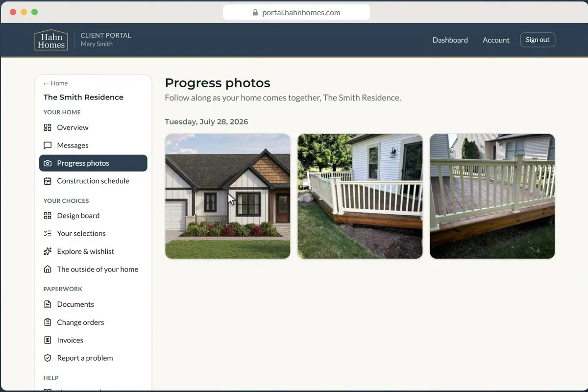The height and width of the screenshot is (392, 588).
Task: Open the Account link in header
Action: pos(496,40)
